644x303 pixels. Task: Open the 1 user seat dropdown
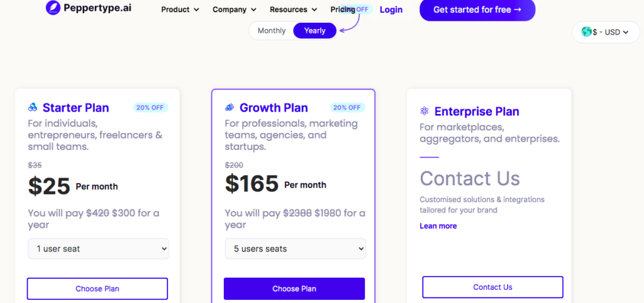(x=98, y=249)
